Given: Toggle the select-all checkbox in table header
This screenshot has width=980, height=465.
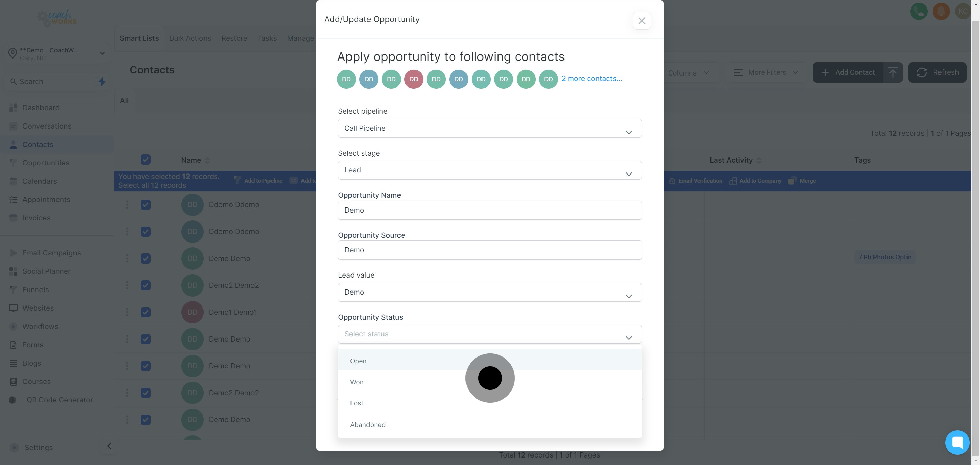Looking at the screenshot, I should click(145, 160).
